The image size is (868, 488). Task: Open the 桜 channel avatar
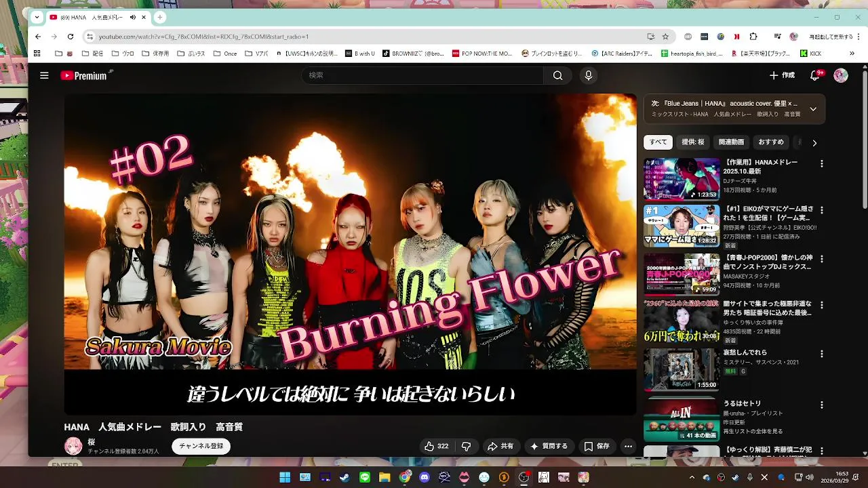tap(73, 445)
